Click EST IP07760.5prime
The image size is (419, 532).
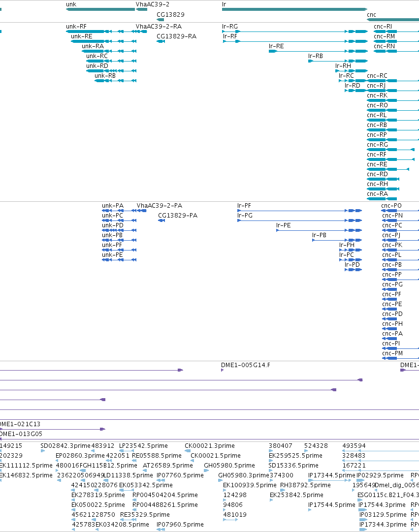click(180, 475)
